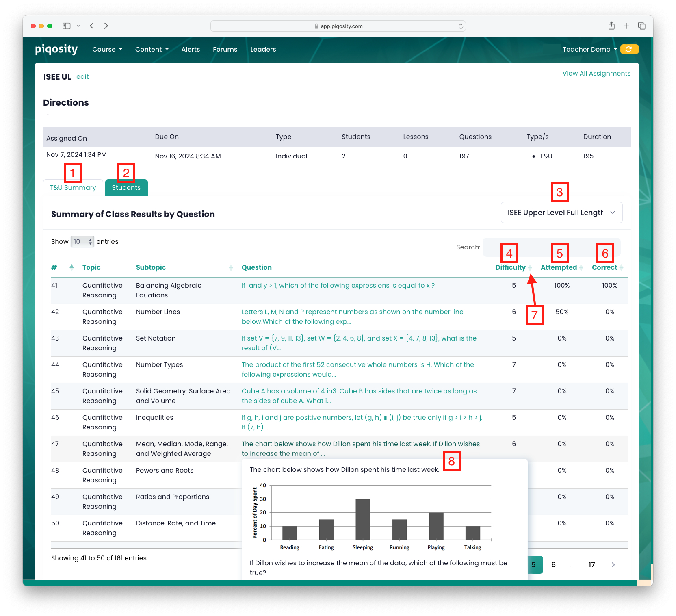Select current page 5 button

pos(535,565)
